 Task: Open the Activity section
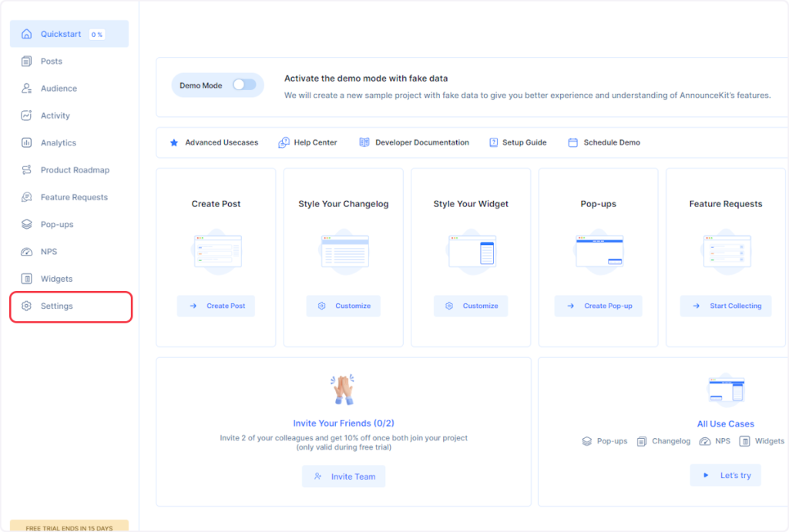tap(55, 116)
